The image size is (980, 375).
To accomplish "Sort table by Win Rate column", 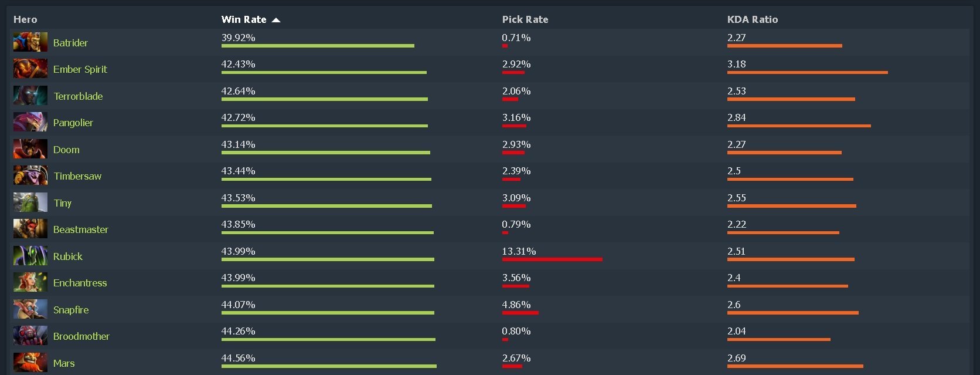I will (244, 19).
